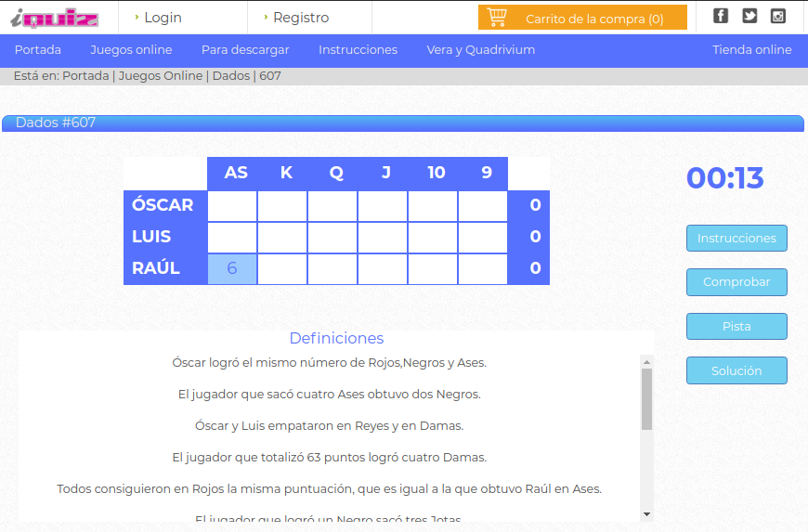The height and width of the screenshot is (532, 808).
Task: Click Óscar's total score 0
Action: (535, 205)
